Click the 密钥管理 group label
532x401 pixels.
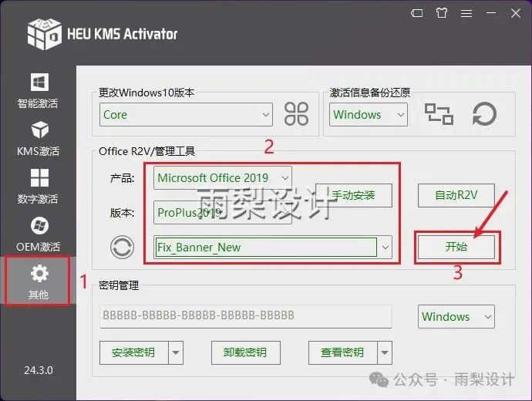pyautogui.click(x=119, y=285)
